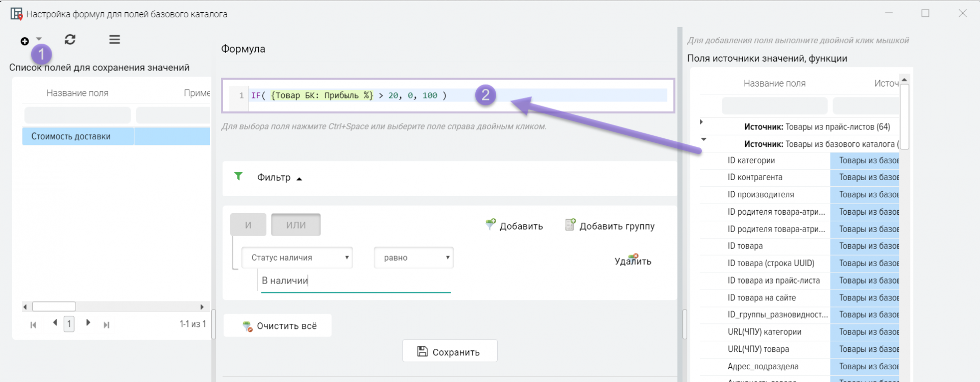
Task: Go to the previous page of fields
Action: click(x=55, y=323)
